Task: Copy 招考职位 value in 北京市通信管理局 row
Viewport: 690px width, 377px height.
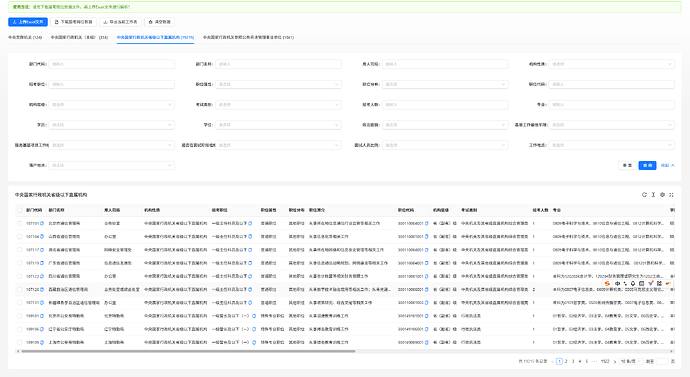Action: (x=250, y=223)
